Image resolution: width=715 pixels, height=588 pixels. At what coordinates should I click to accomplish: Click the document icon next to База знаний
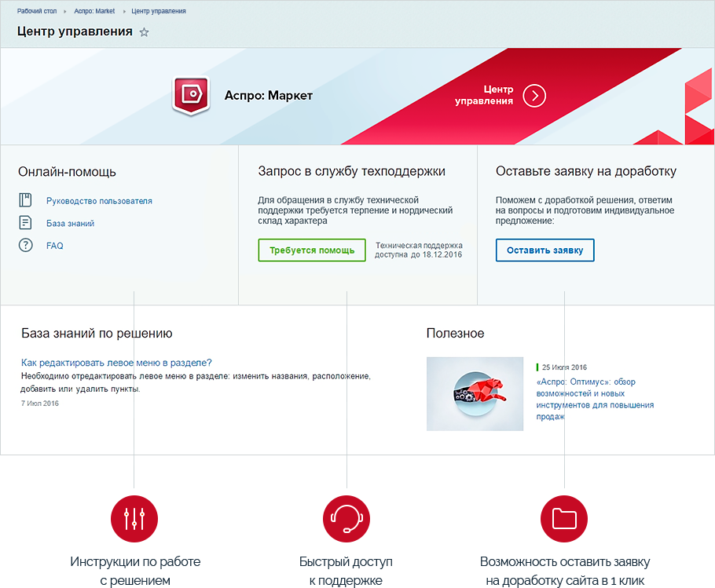coord(26,223)
